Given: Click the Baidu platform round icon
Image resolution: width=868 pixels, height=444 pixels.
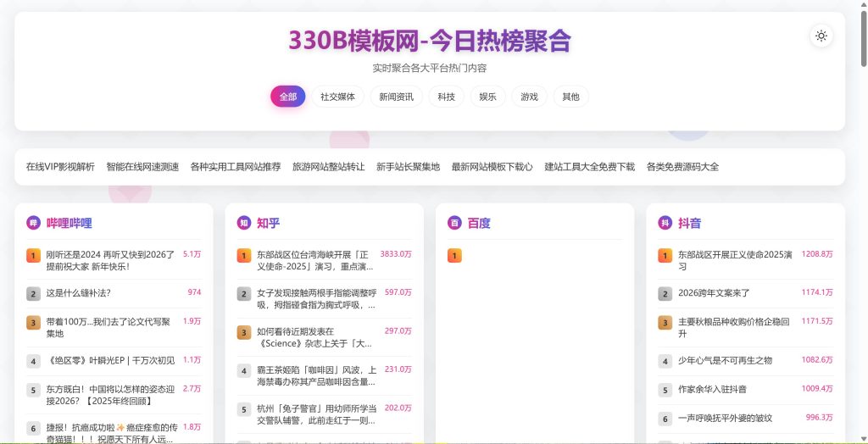Looking at the screenshot, I should pyautogui.click(x=454, y=223).
